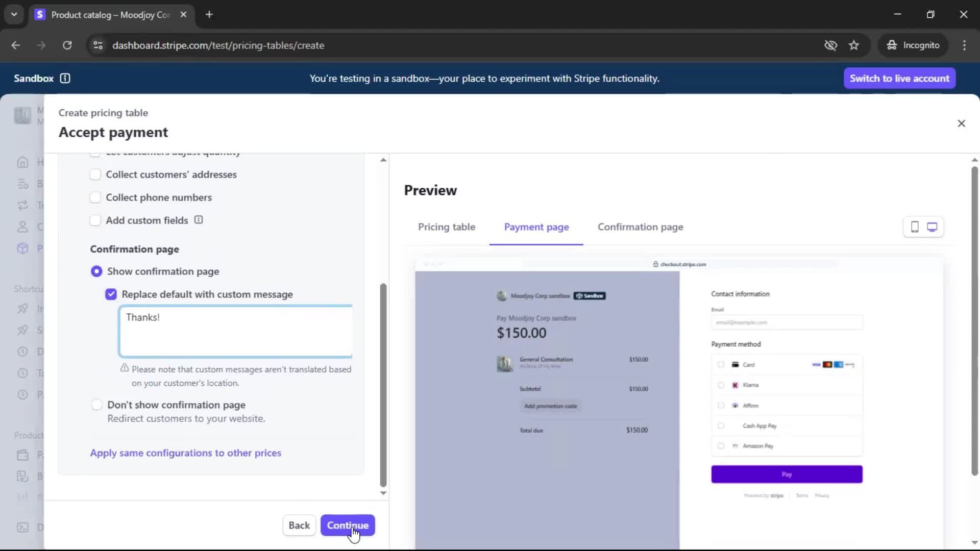Click the custom fields info icon
This screenshot has width=980, height=551.
199,220
